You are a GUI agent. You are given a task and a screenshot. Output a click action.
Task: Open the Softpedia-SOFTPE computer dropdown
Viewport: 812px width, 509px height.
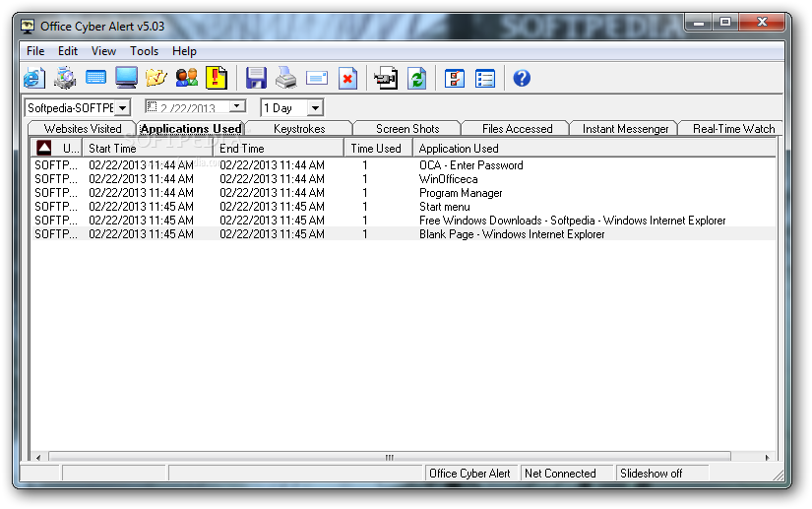(x=123, y=107)
